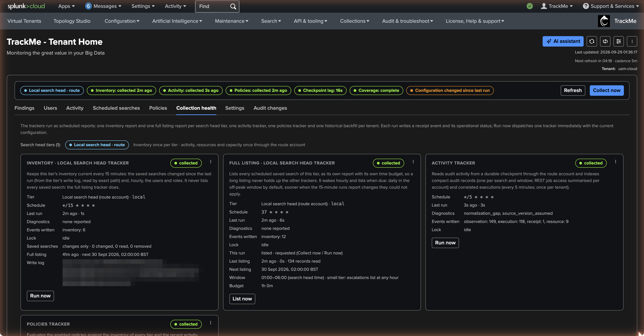Click the tenant name 'uam-cloud'
Screen dimensions: 644x336
628,69
